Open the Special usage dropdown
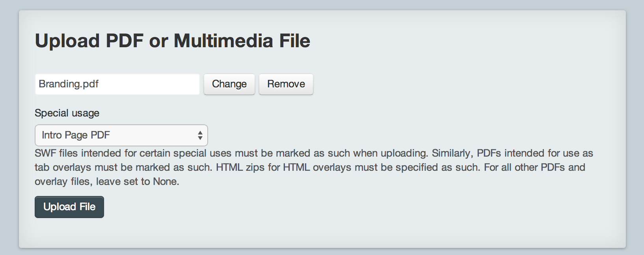The image size is (644, 255). [121, 135]
